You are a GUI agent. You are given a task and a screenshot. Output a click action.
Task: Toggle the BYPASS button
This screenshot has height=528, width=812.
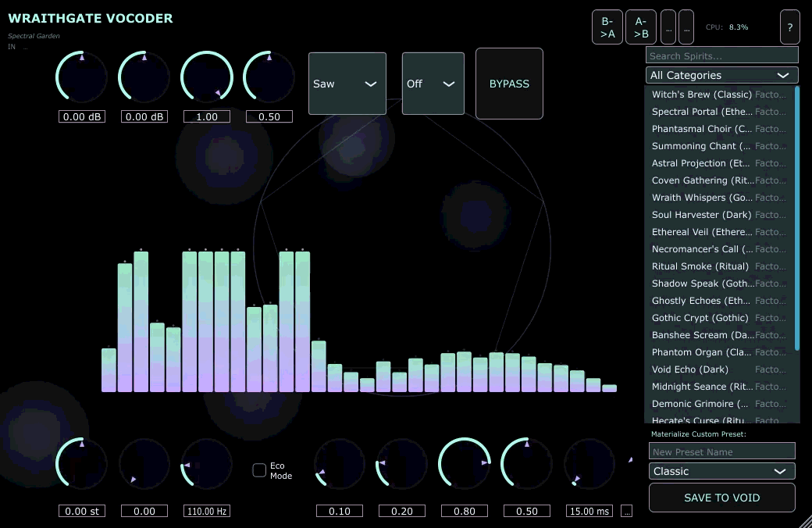tap(509, 84)
